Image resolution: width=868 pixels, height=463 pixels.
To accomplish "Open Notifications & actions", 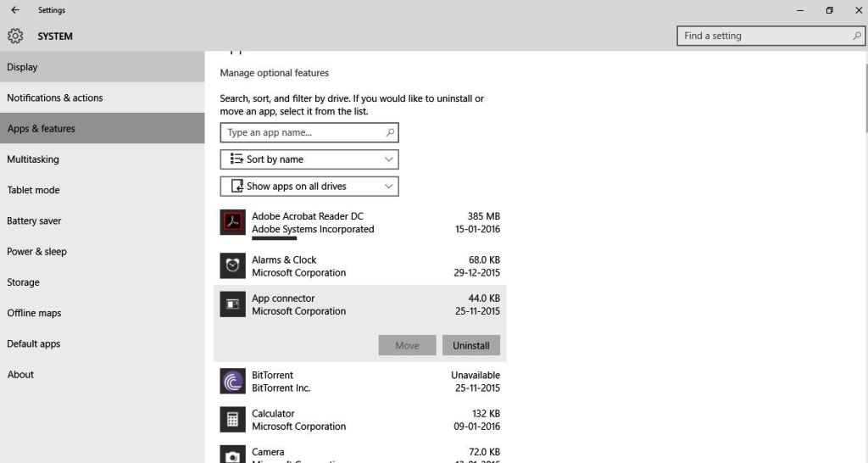I will 103,98.
